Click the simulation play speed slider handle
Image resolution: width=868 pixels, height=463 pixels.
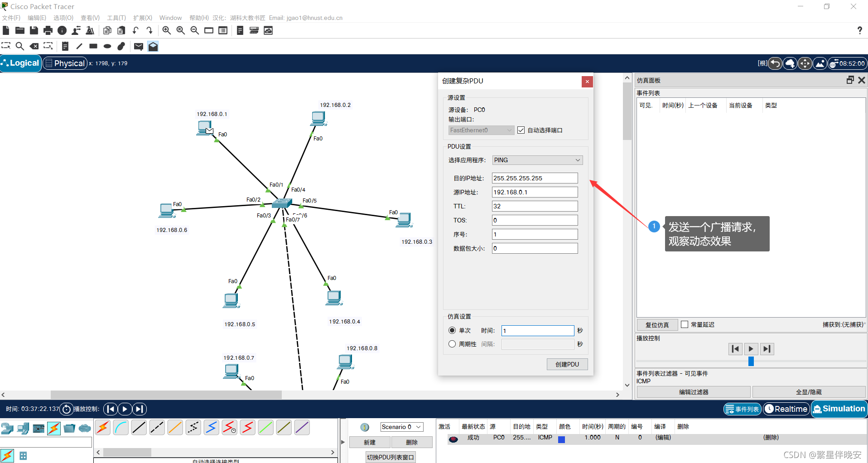coord(751,361)
